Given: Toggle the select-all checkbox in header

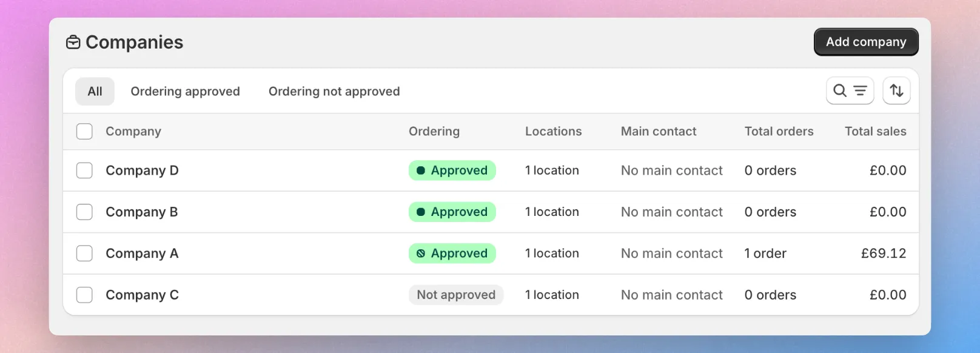Looking at the screenshot, I should click(x=84, y=132).
